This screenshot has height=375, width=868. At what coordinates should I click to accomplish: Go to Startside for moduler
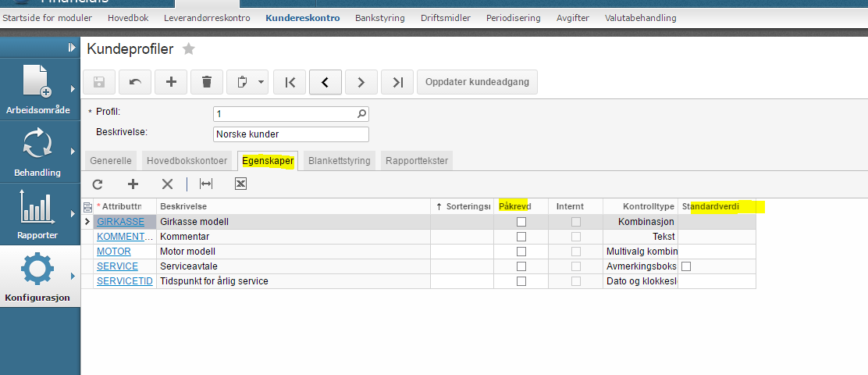[48, 18]
